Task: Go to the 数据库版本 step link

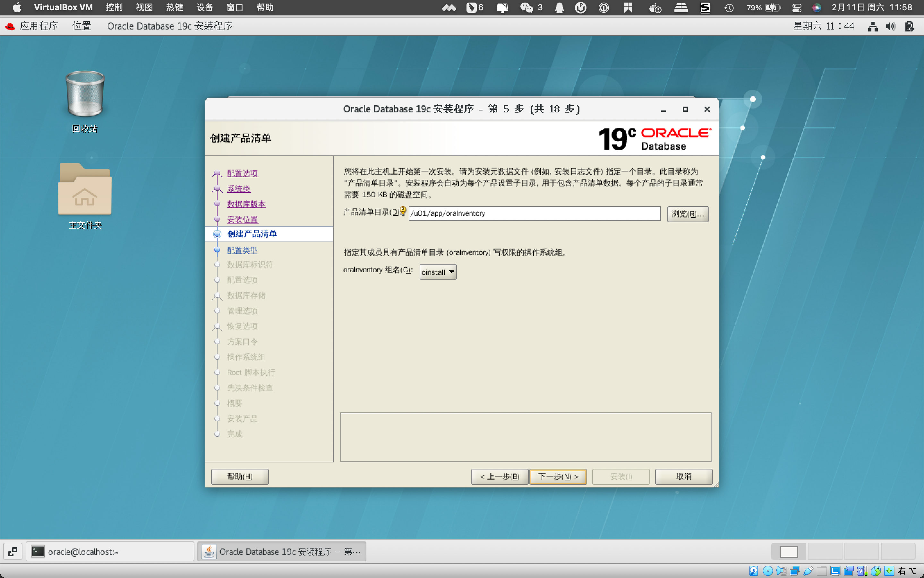Action: (246, 204)
